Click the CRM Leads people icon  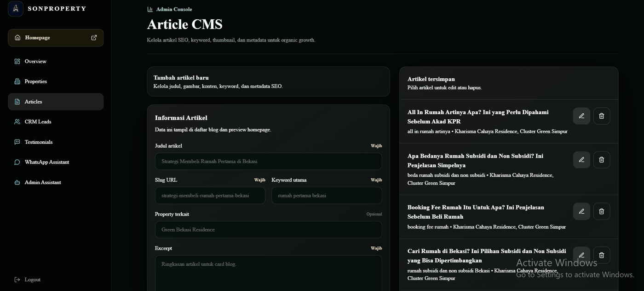17,122
